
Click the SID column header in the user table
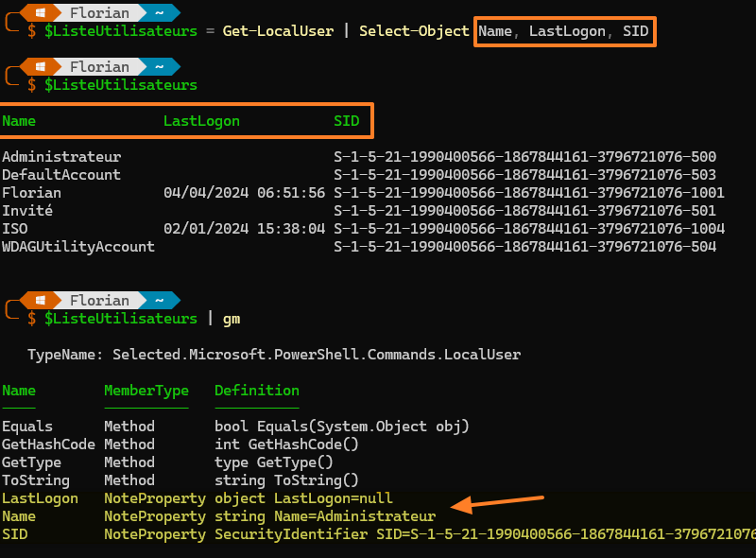pyautogui.click(x=346, y=120)
